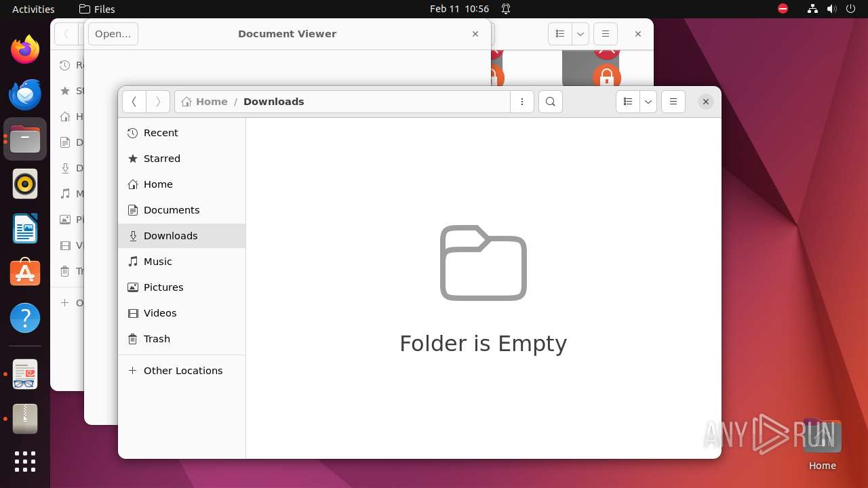Screen dimensions: 868x488
Task: Expand view options in the rear Files window
Action: [x=580, y=34]
